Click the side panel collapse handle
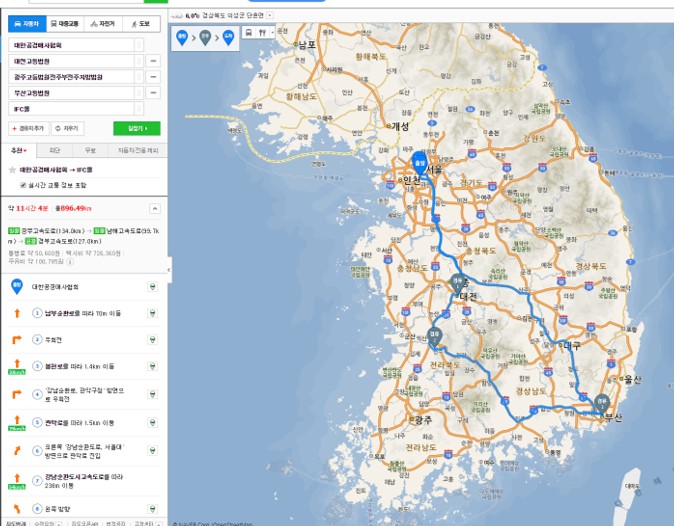The height and width of the screenshot is (526, 674). (168, 268)
